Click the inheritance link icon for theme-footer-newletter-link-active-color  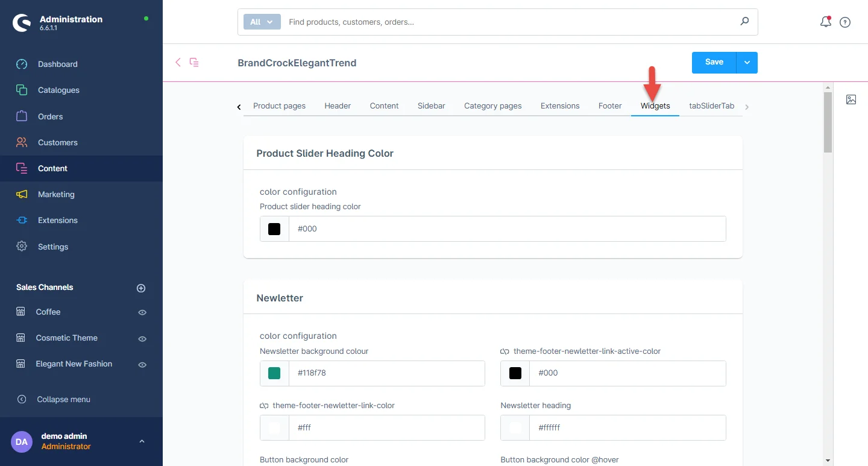(x=505, y=351)
